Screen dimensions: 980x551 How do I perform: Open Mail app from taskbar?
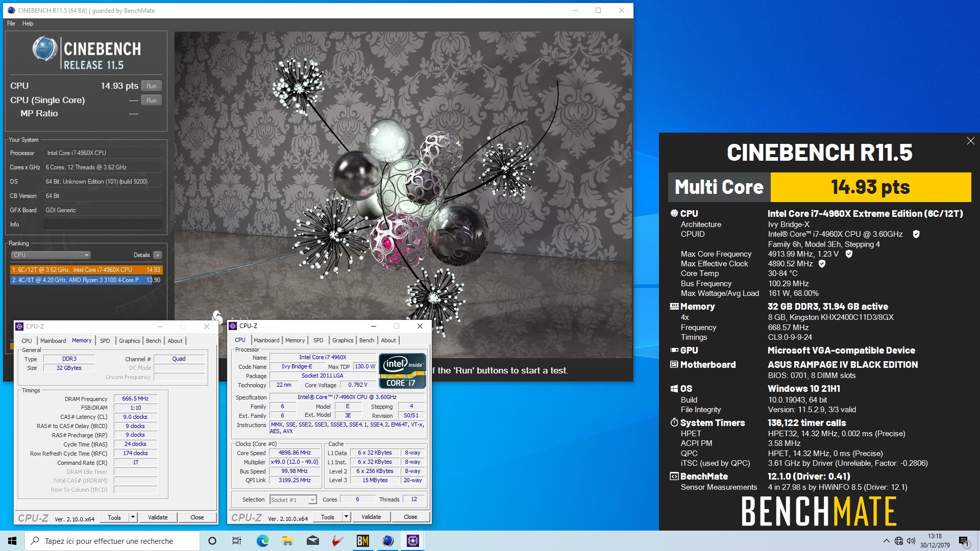312,541
